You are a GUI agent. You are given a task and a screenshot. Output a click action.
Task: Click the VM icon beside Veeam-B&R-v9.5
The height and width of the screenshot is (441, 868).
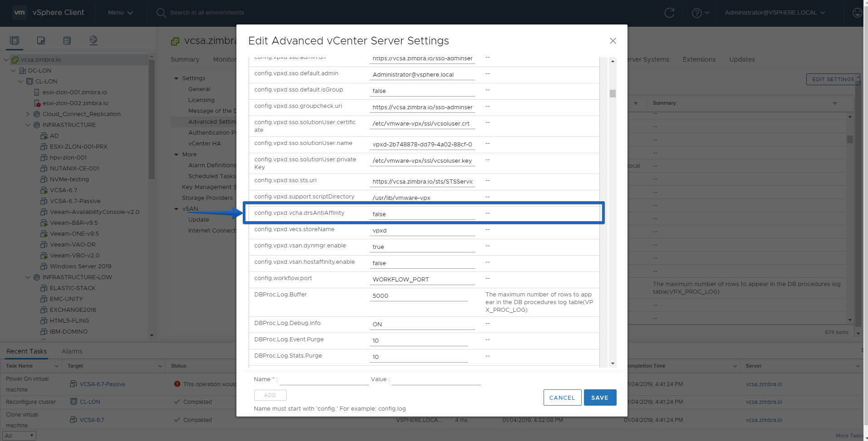click(44, 223)
